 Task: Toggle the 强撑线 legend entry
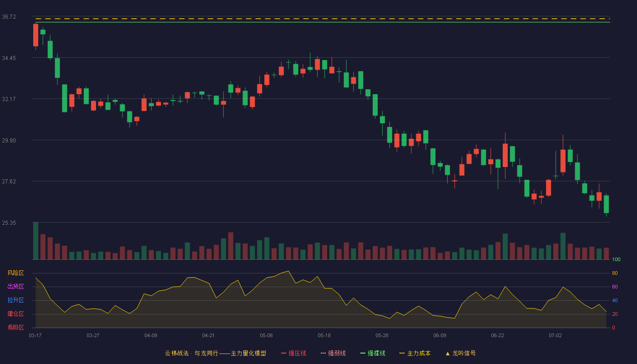tap(373, 353)
